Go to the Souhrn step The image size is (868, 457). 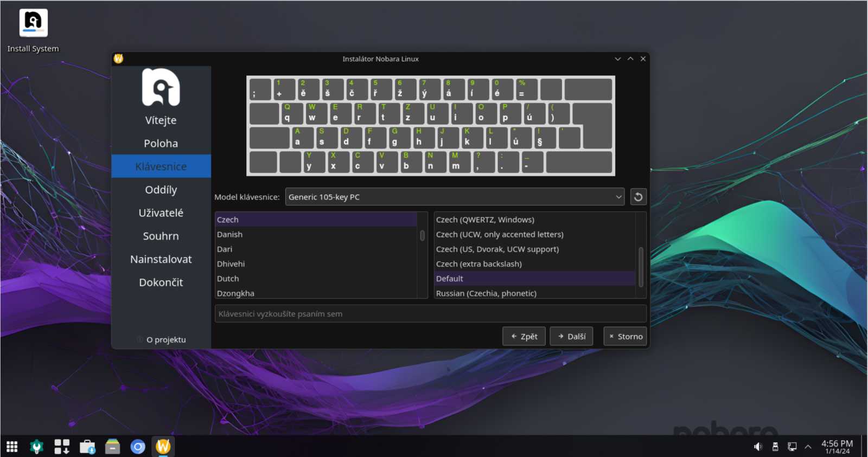pos(161,236)
